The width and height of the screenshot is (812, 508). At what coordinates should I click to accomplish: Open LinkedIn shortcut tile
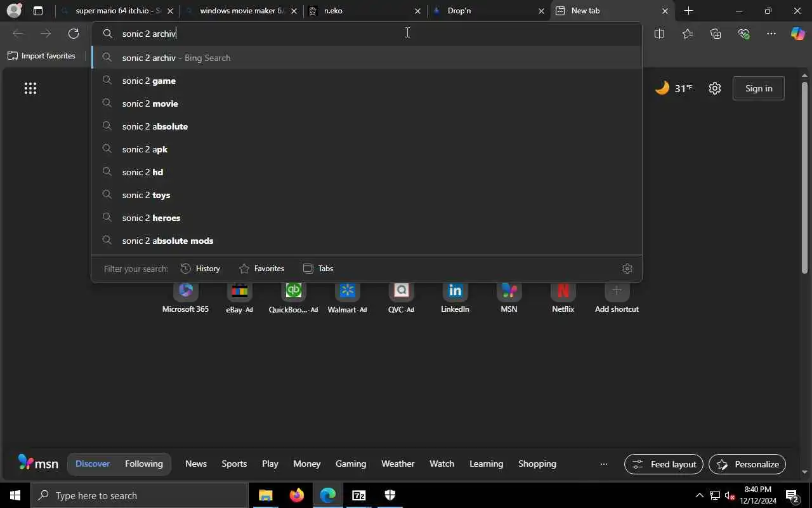[x=455, y=298]
